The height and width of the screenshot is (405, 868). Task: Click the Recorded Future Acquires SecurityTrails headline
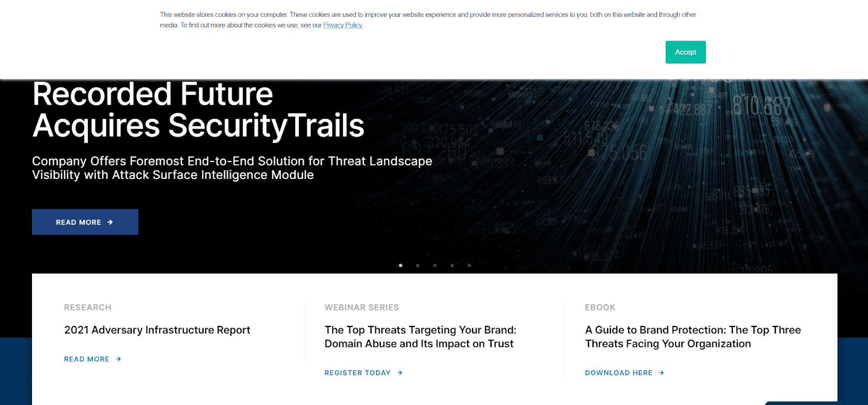pyautogui.click(x=198, y=110)
